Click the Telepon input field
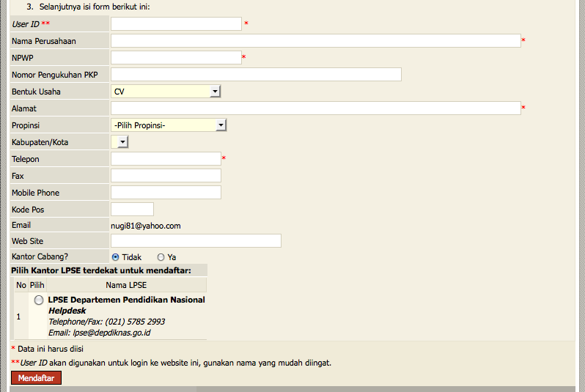 pos(166,159)
